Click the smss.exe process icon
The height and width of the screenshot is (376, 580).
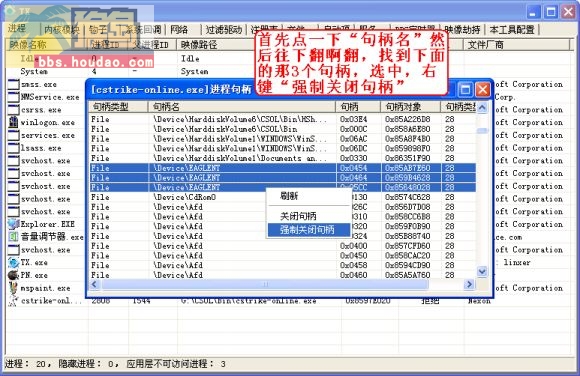(x=13, y=84)
